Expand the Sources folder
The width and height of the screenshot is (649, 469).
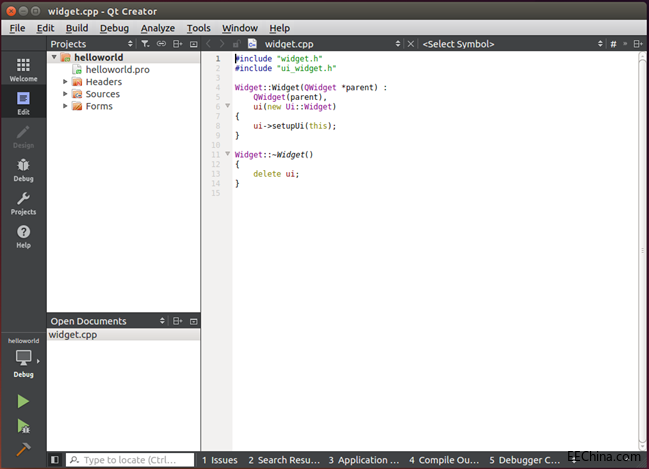coord(65,94)
